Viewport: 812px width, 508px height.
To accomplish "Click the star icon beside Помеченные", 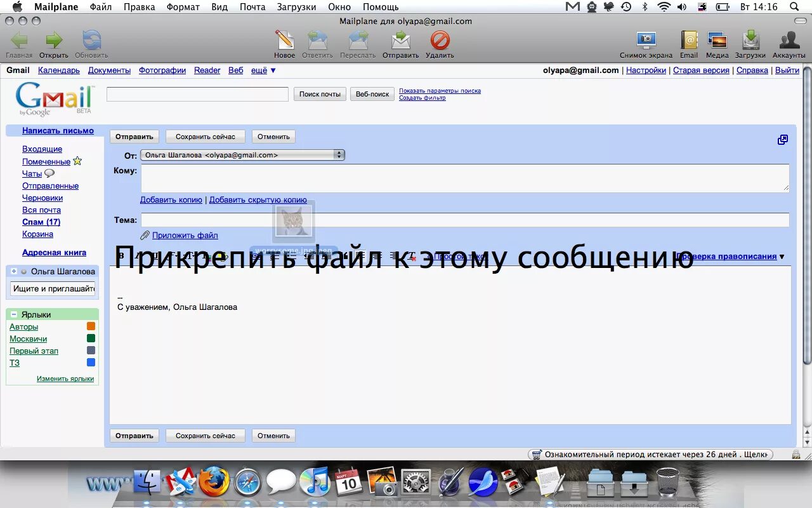I will [77, 161].
